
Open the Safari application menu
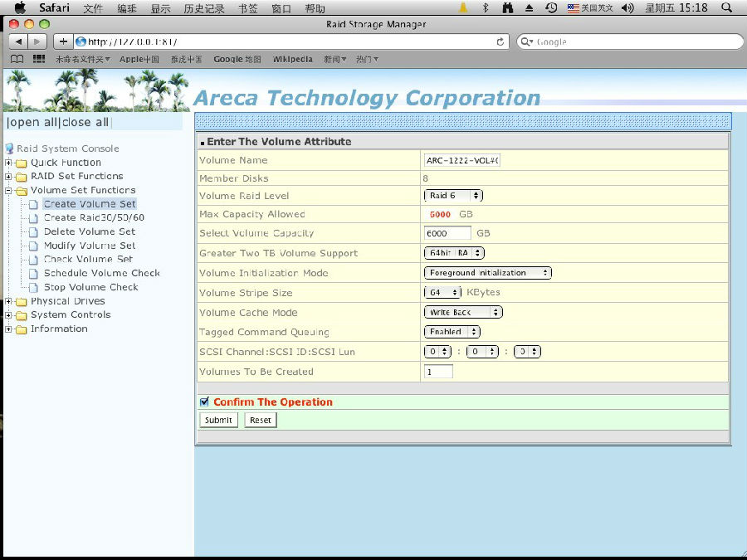tap(54, 7)
